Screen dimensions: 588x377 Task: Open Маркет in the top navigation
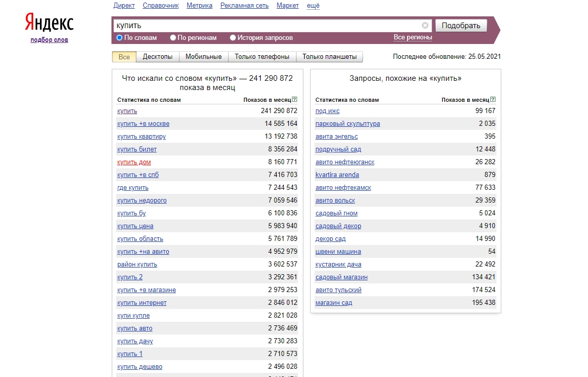(x=288, y=6)
